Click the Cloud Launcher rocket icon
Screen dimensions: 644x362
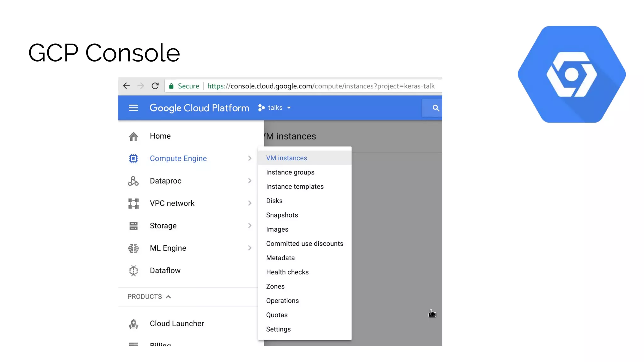click(133, 324)
